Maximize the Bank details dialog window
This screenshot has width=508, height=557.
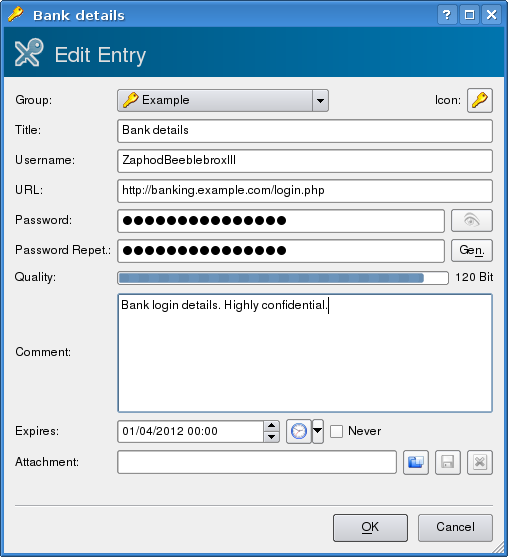(x=469, y=15)
